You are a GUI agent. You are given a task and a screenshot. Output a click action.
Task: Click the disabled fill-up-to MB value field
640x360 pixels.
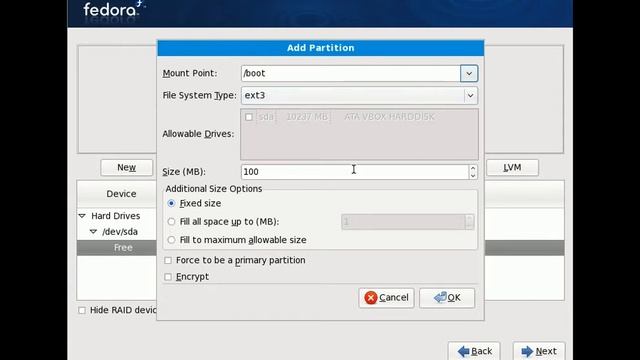coord(403,222)
